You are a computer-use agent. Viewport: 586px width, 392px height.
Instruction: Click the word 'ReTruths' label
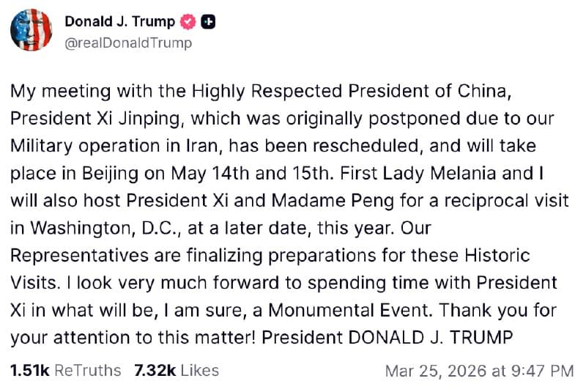[87, 371]
